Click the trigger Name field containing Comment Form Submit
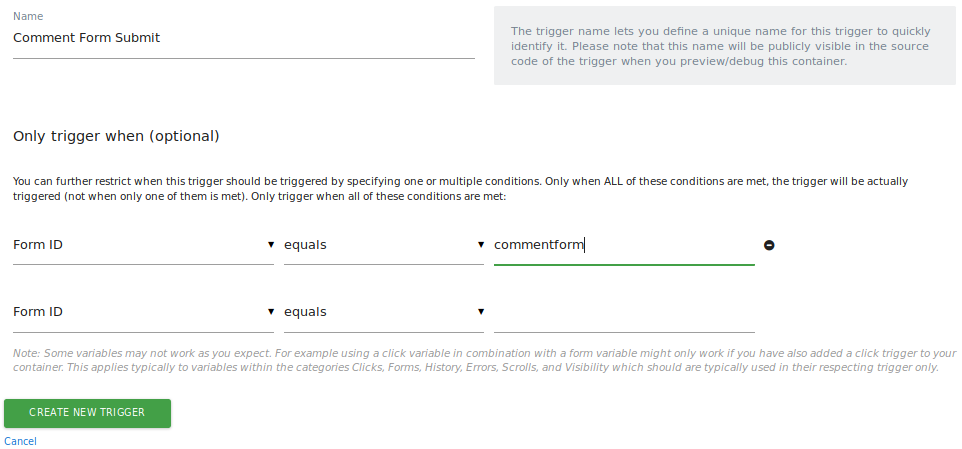The height and width of the screenshot is (449, 962). tap(243, 38)
